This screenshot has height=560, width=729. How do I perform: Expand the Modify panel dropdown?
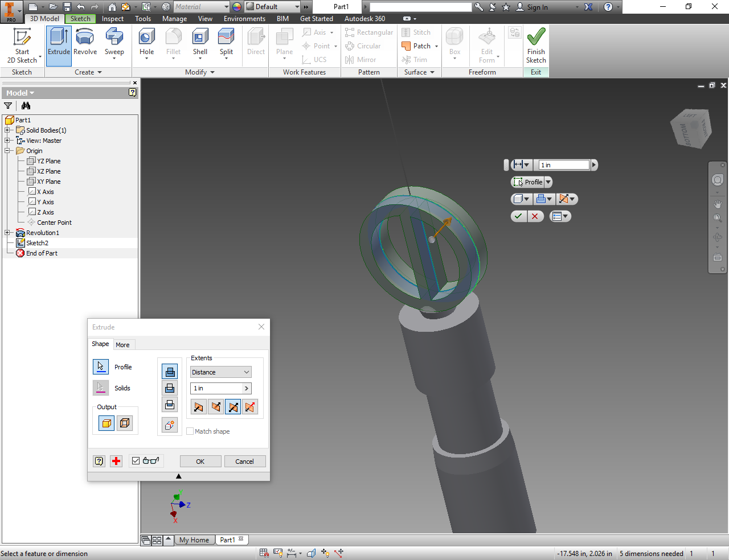pos(200,72)
